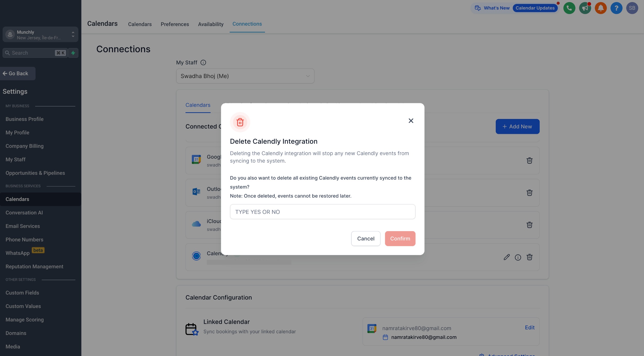Click the TYPE YES OR NO field

323,212
